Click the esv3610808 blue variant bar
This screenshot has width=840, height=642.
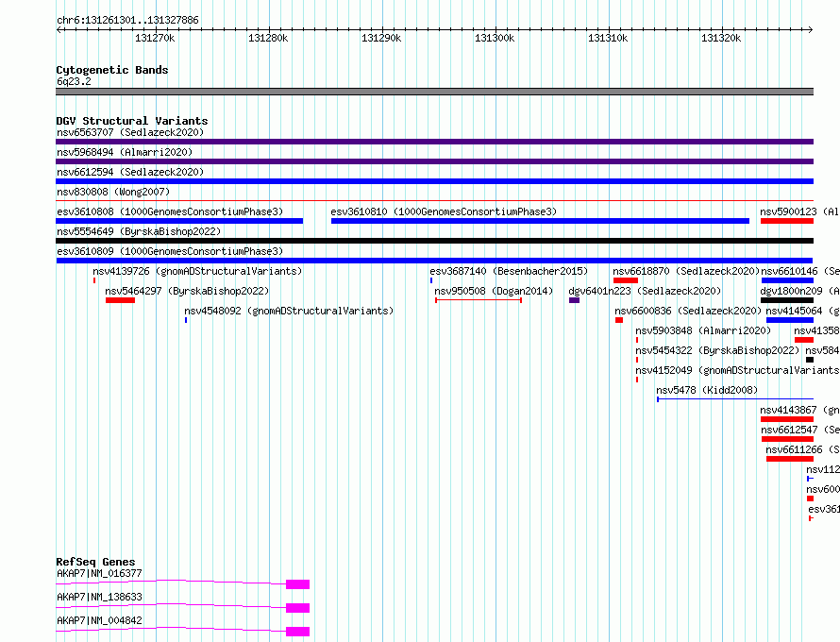(x=179, y=221)
